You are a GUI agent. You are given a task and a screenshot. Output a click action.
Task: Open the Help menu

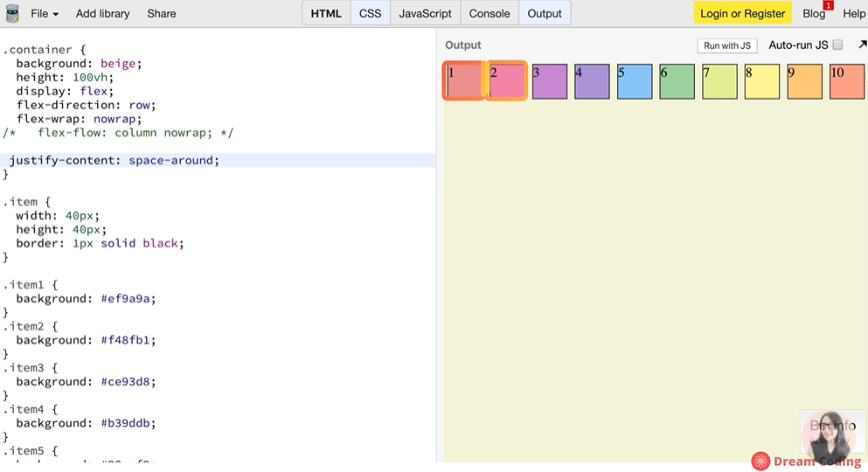coord(854,14)
